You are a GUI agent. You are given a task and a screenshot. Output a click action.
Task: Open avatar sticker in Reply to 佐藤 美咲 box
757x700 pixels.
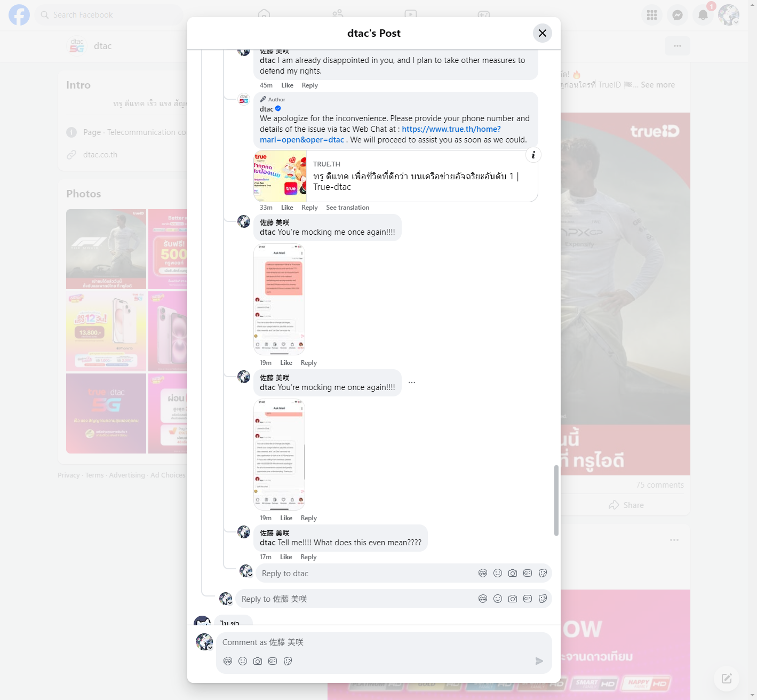pos(483,599)
